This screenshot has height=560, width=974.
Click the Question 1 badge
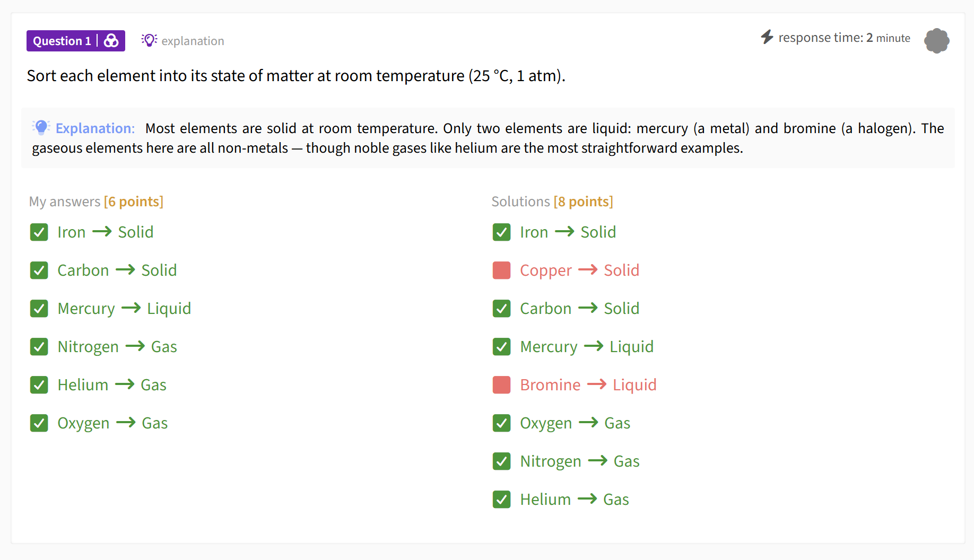[x=62, y=40]
